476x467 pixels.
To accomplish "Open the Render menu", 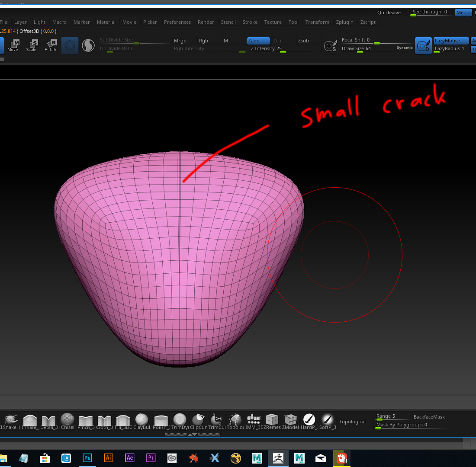I will click(206, 22).
